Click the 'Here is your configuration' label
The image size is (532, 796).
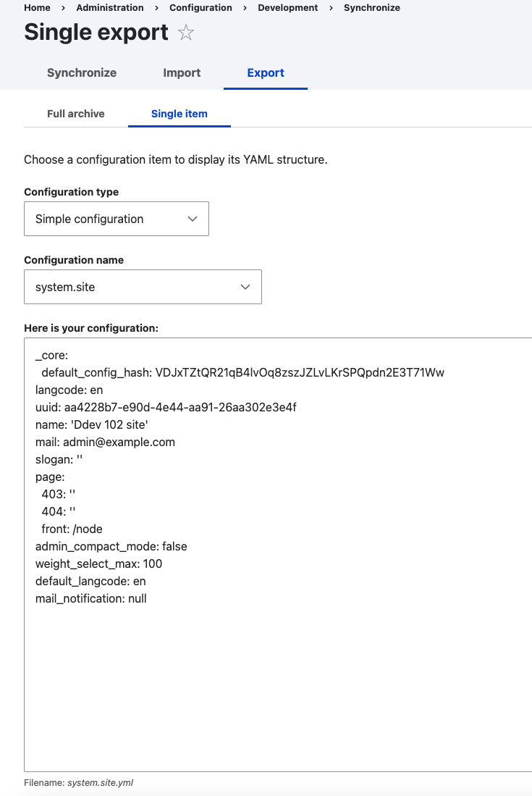(90, 328)
